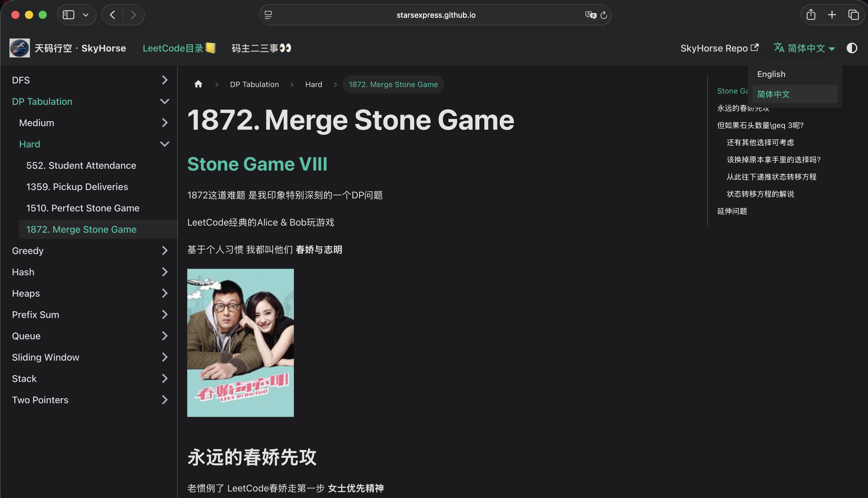The width and height of the screenshot is (868, 498).
Task: Select 简体中文 from language menu
Action: pos(795,94)
